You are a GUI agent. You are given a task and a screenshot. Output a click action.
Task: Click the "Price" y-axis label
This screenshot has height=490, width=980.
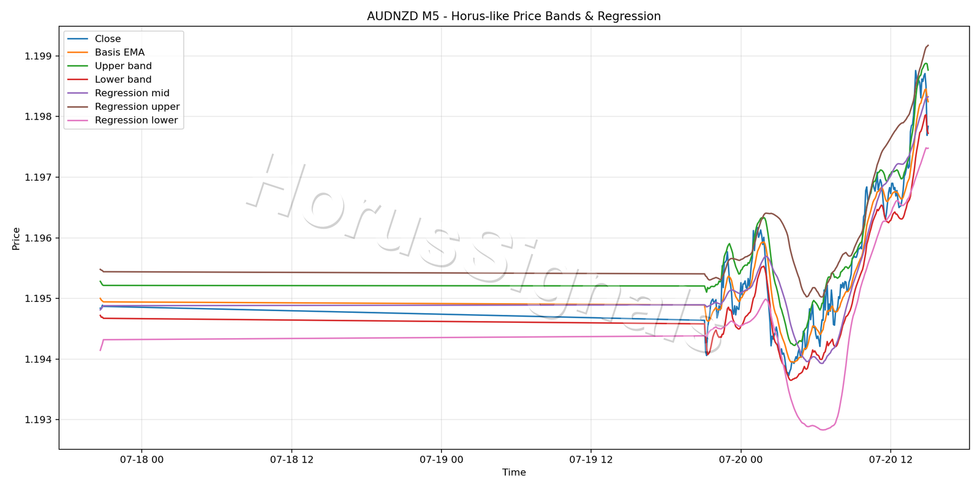pyautogui.click(x=17, y=238)
